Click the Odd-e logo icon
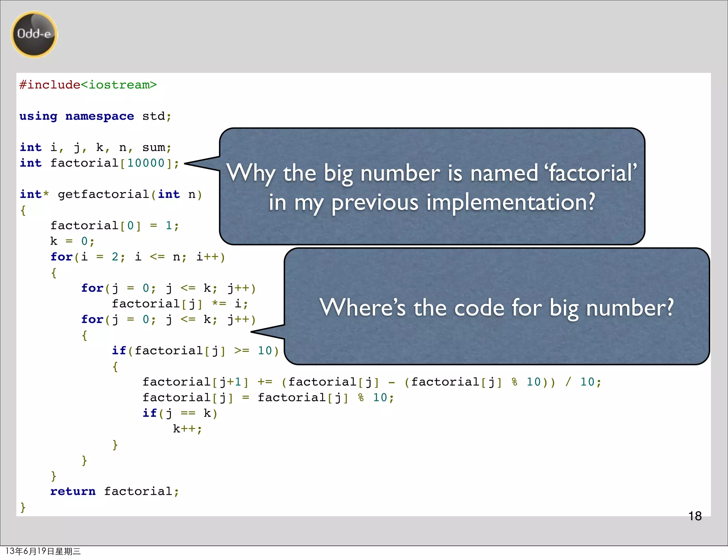728x560 pixels. (34, 34)
